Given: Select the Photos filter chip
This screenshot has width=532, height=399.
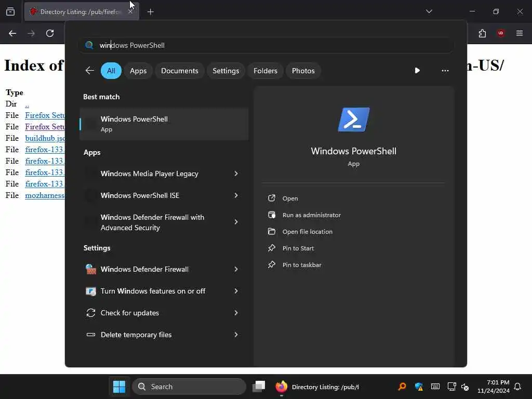Looking at the screenshot, I should pos(303,71).
